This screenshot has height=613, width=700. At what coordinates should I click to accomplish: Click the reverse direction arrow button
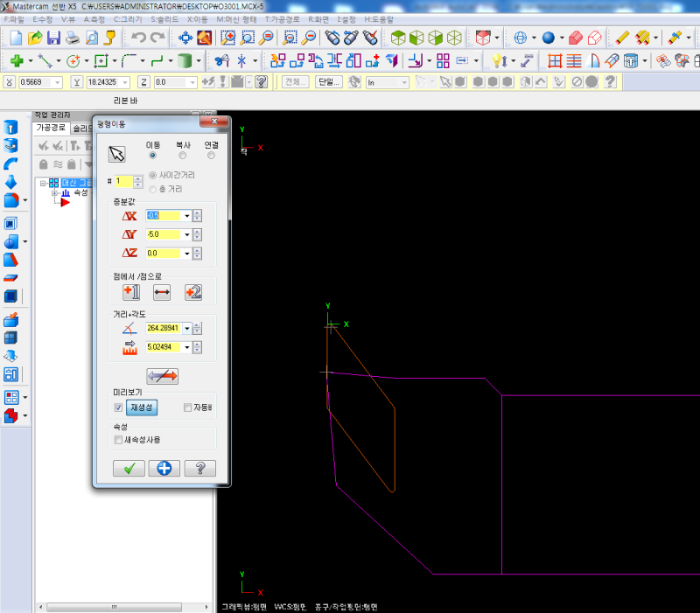pyautogui.click(x=162, y=375)
